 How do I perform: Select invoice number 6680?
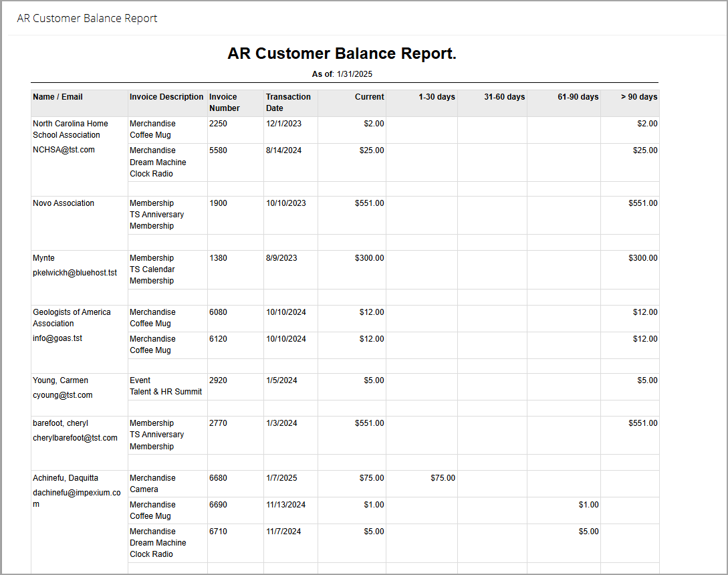(x=218, y=477)
